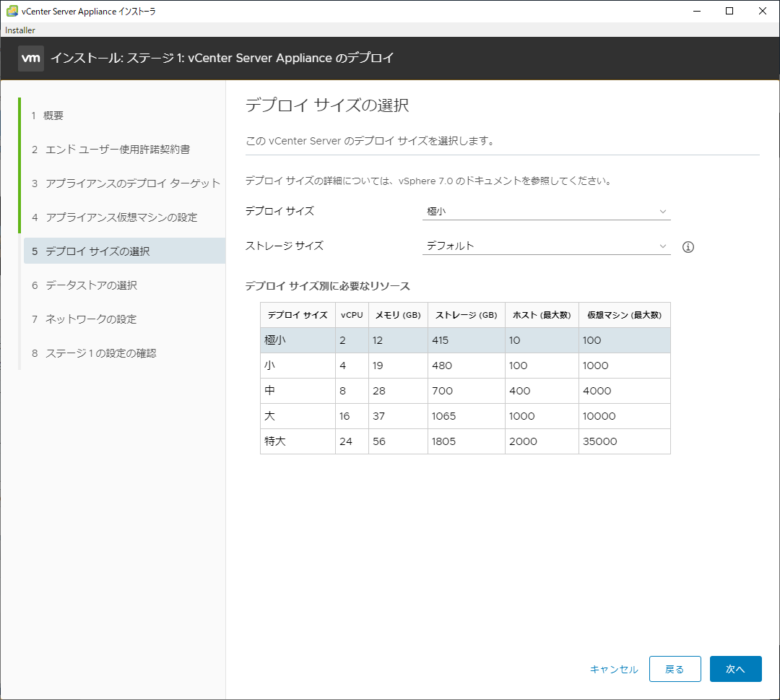Screen dimensions: 780x700
Task: Click the storage value 700
Action: [442, 391]
